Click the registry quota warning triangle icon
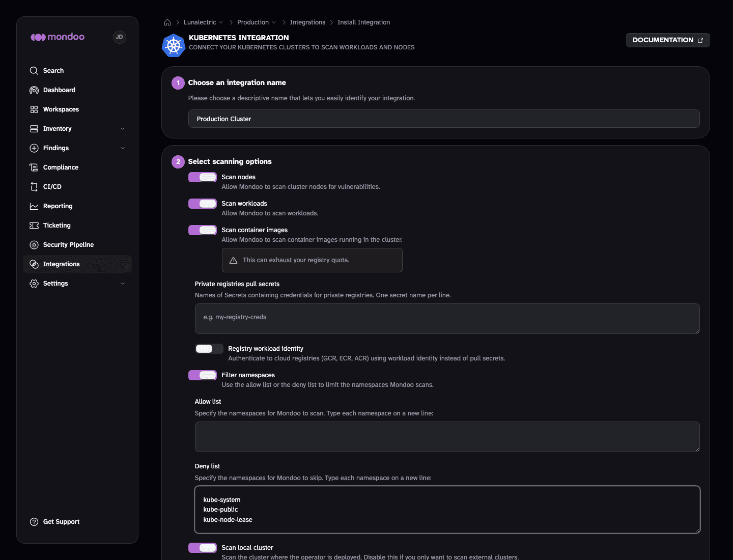The height and width of the screenshot is (560, 733). click(234, 260)
